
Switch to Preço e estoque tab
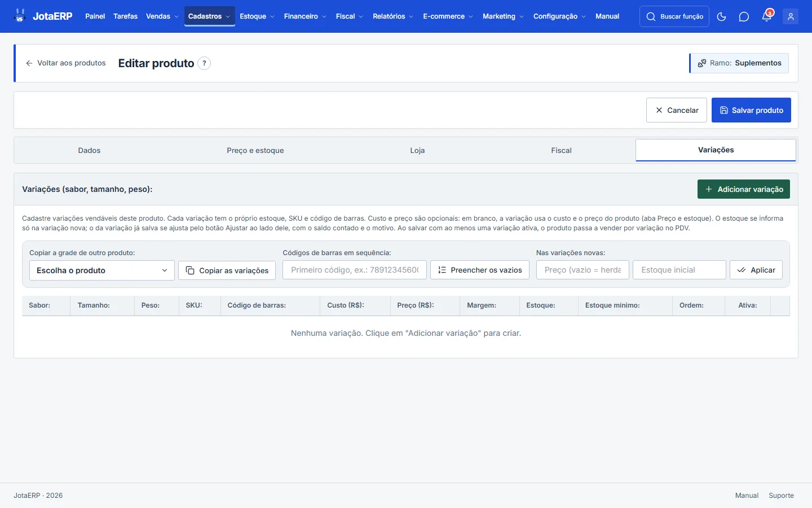255,150
